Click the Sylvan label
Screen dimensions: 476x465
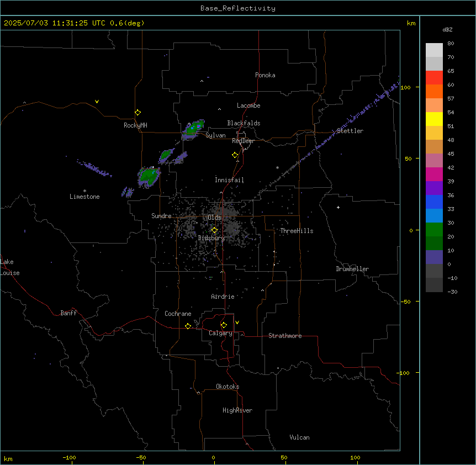click(215, 135)
